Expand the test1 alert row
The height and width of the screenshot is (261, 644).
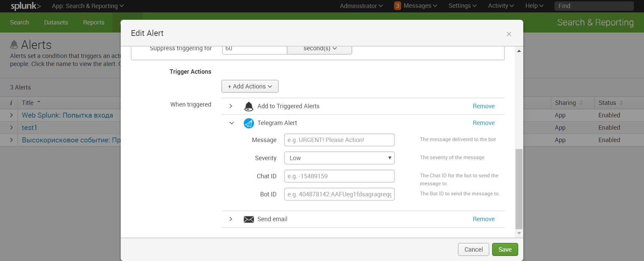[x=11, y=128]
